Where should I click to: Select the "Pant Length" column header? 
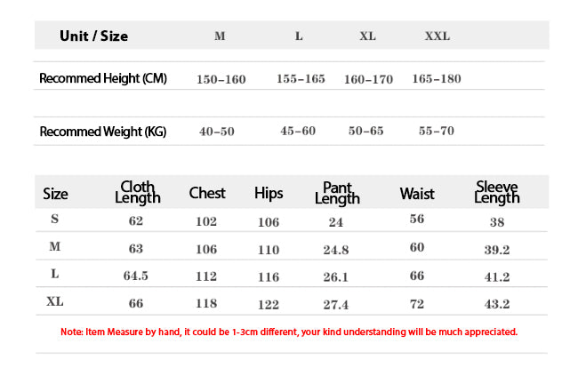pyautogui.click(x=337, y=192)
